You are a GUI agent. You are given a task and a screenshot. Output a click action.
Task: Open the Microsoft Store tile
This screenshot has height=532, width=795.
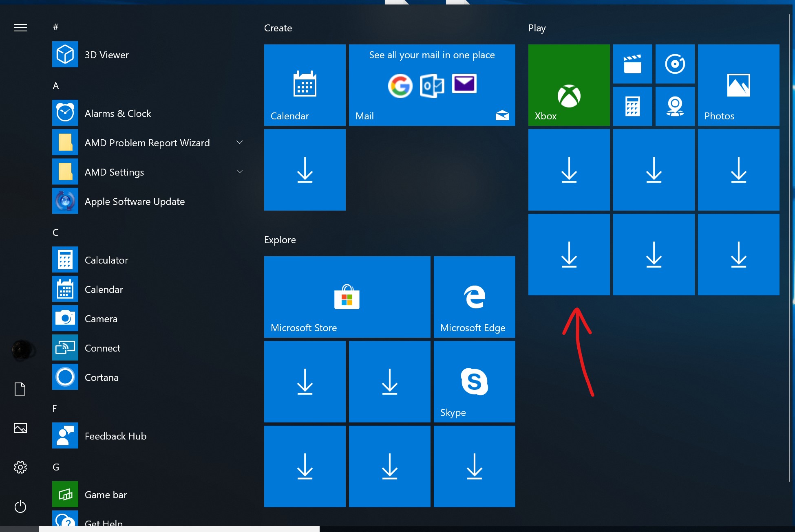[347, 297]
